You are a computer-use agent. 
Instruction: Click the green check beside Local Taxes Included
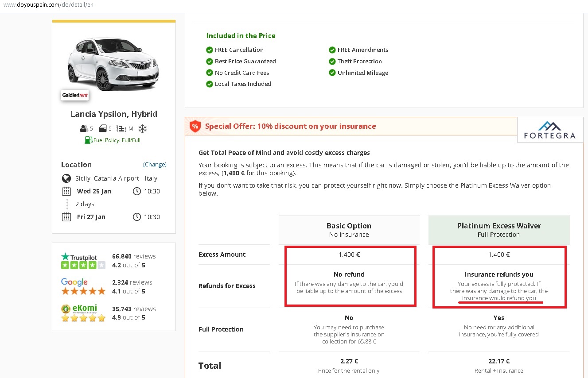[210, 84]
